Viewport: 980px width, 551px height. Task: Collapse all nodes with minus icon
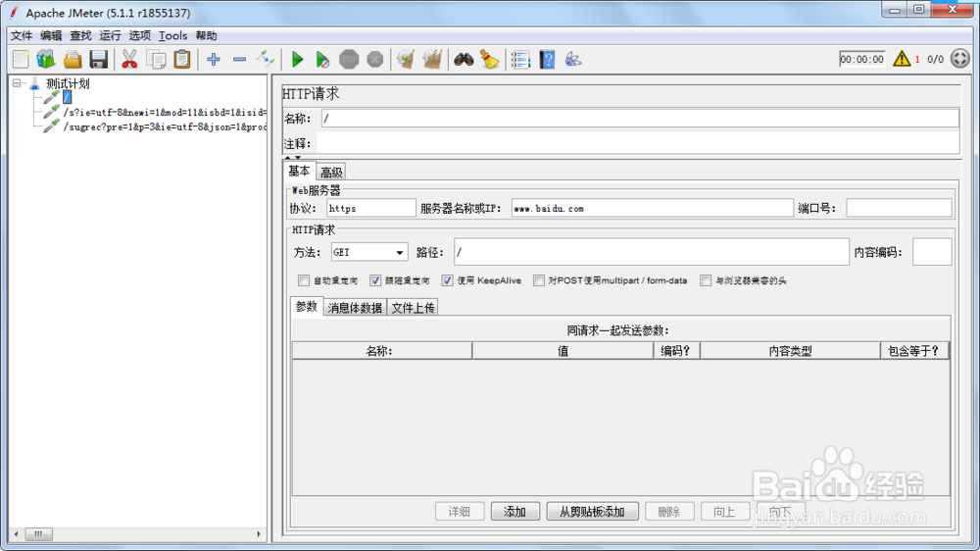click(239, 60)
